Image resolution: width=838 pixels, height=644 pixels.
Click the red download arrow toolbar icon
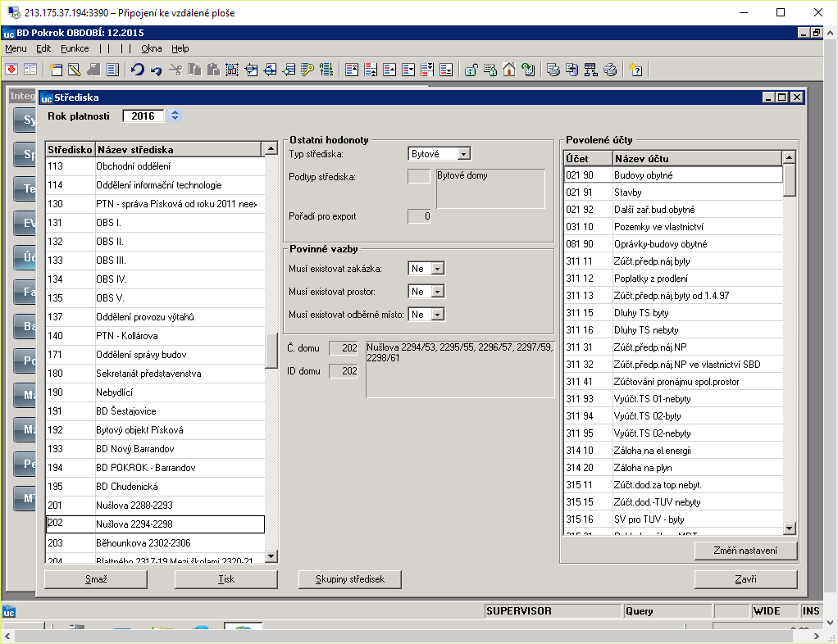11,70
